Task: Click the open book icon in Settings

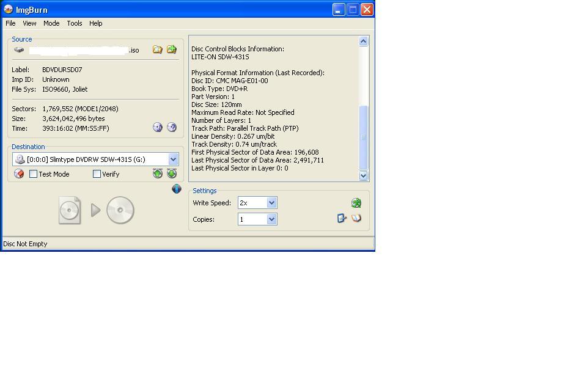Action: pos(356,218)
